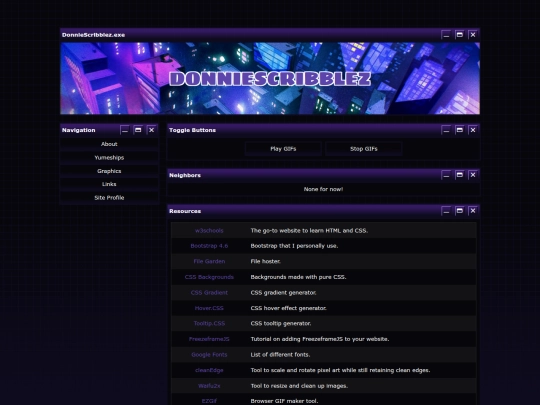Minimize the DonnieScribblez.exe window icon
Viewport: 540px width, 405px height.
click(x=446, y=35)
